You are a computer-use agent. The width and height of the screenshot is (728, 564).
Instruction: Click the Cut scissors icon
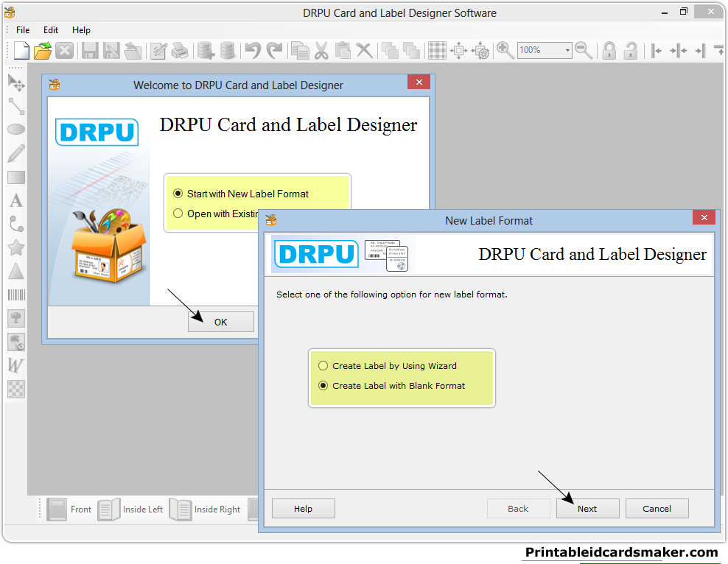click(x=321, y=50)
